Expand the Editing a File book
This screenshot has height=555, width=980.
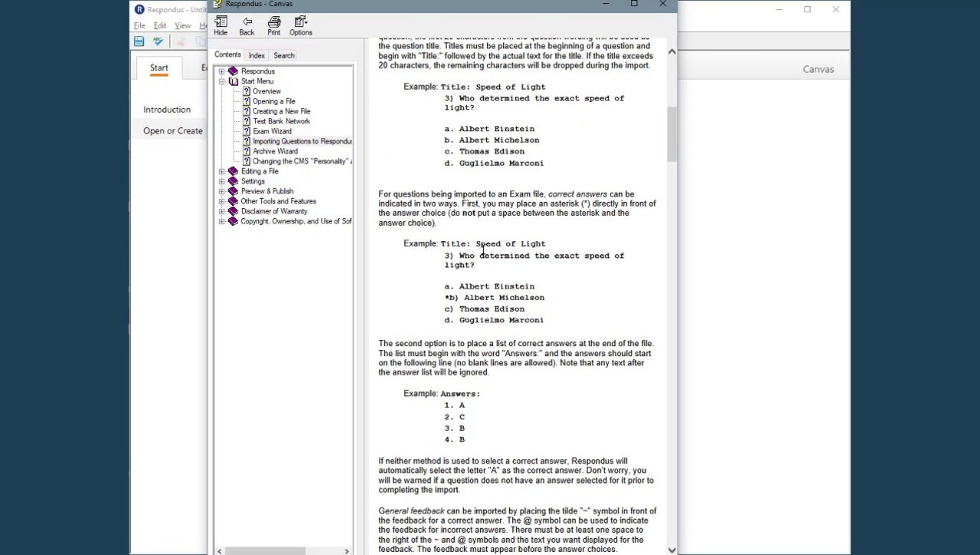click(222, 171)
